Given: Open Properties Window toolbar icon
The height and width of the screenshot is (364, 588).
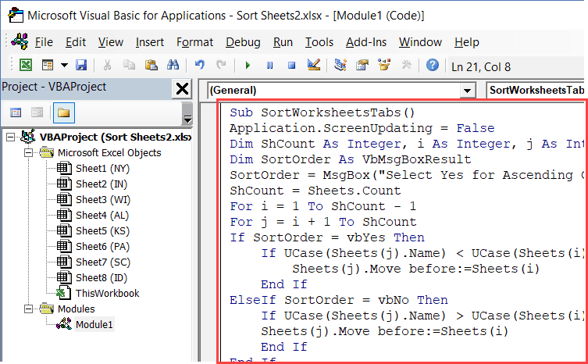Looking at the screenshot, I should [x=362, y=66].
